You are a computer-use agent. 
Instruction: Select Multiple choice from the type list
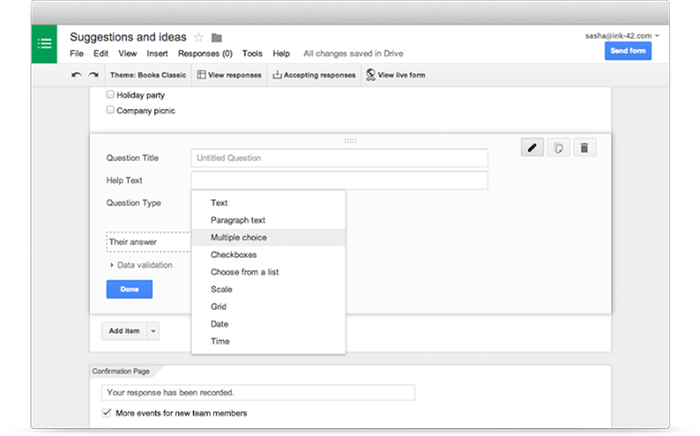click(x=238, y=238)
